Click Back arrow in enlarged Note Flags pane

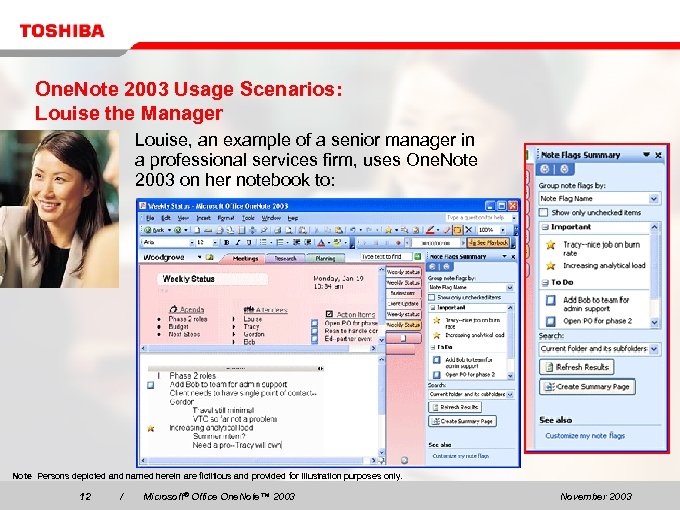(x=545, y=169)
